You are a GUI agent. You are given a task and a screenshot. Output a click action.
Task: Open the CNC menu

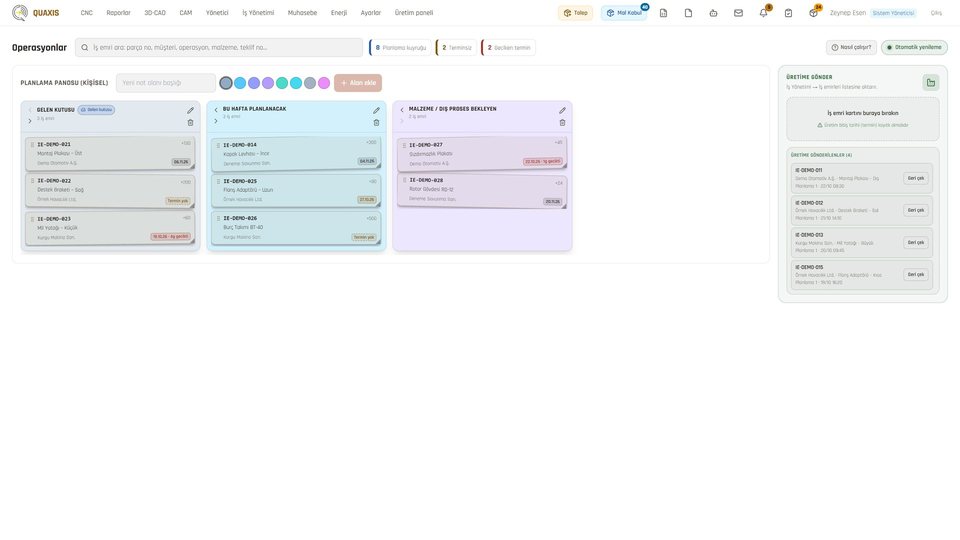86,13
